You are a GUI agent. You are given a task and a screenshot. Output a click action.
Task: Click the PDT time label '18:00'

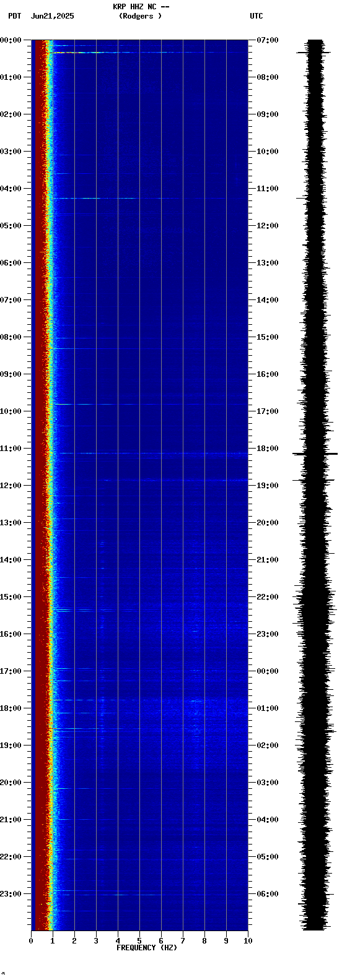[11, 708]
